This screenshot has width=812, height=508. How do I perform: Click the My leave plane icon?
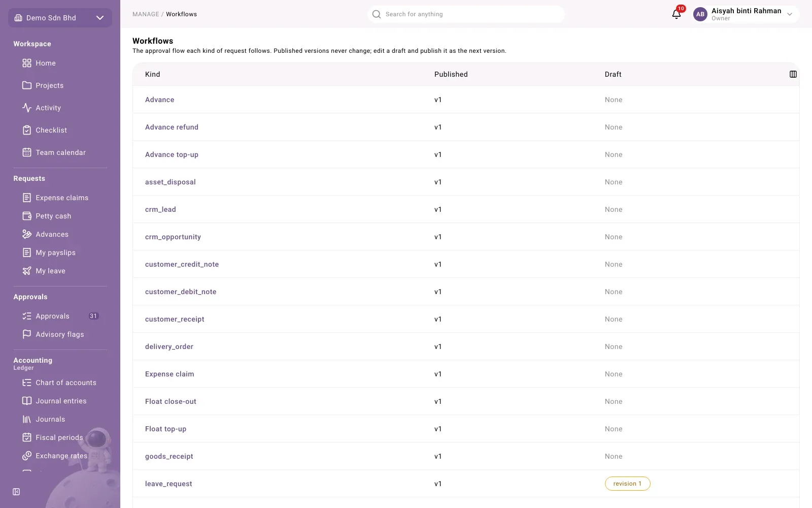27,271
